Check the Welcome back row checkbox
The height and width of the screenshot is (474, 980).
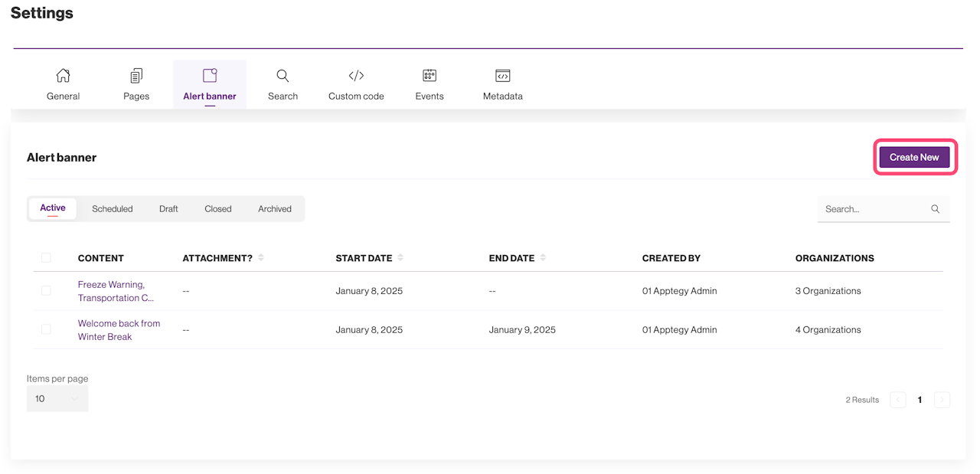click(x=46, y=329)
